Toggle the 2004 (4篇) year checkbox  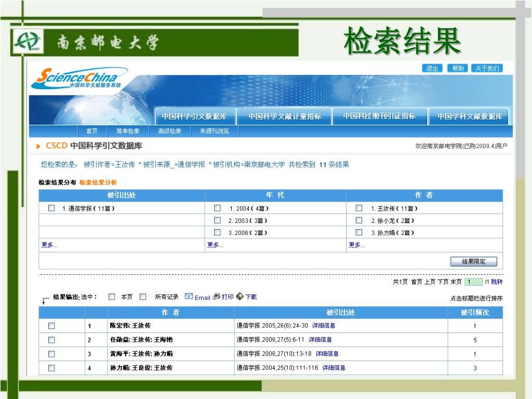click(x=217, y=208)
